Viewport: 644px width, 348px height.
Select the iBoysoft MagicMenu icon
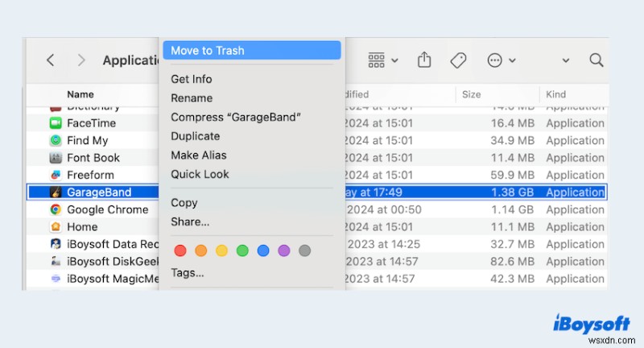click(56, 278)
